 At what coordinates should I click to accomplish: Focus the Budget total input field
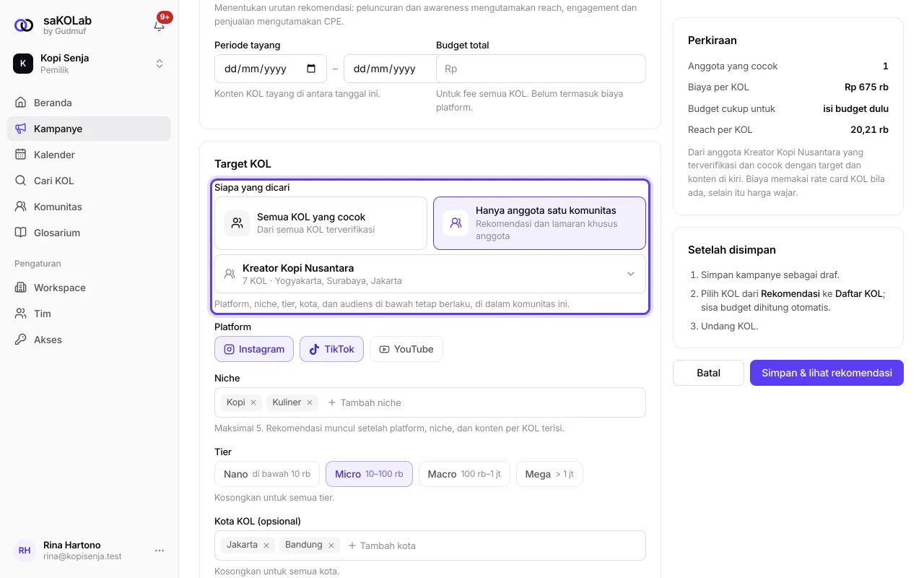541,69
